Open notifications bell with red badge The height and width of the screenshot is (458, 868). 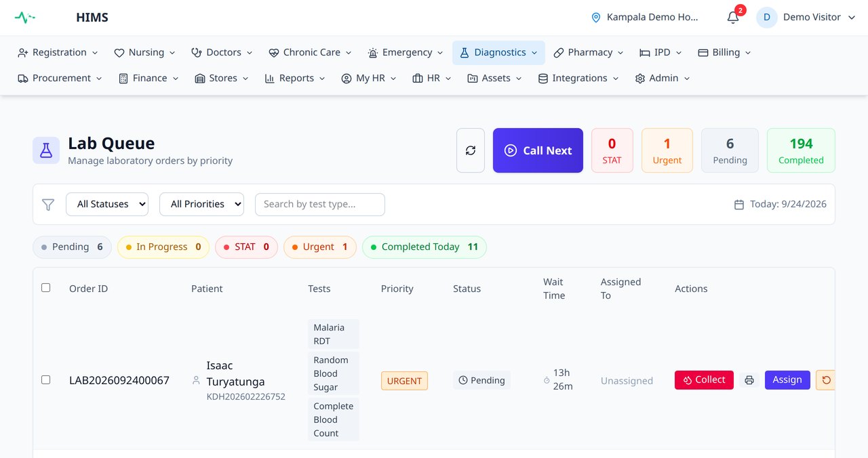[x=733, y=17]
